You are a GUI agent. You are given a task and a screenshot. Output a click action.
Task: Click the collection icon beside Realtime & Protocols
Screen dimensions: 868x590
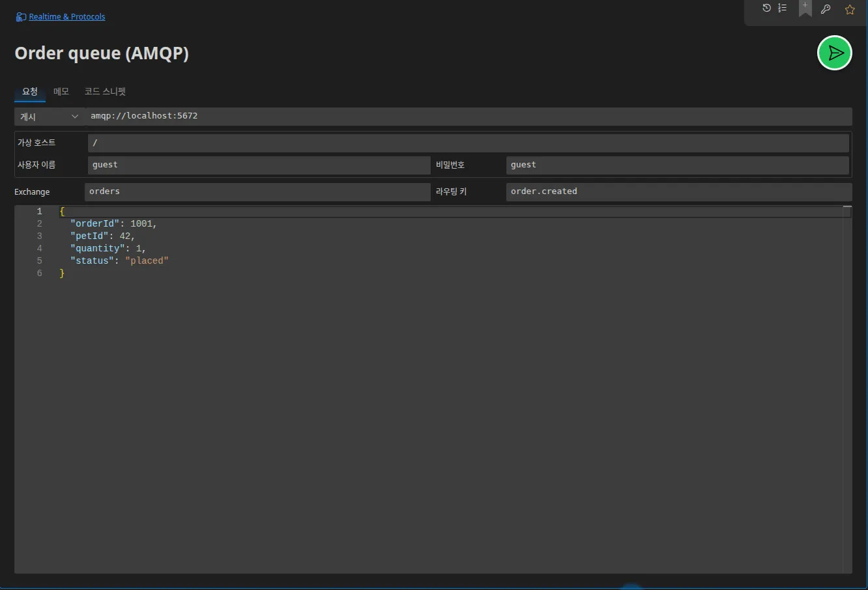[21, 17]
